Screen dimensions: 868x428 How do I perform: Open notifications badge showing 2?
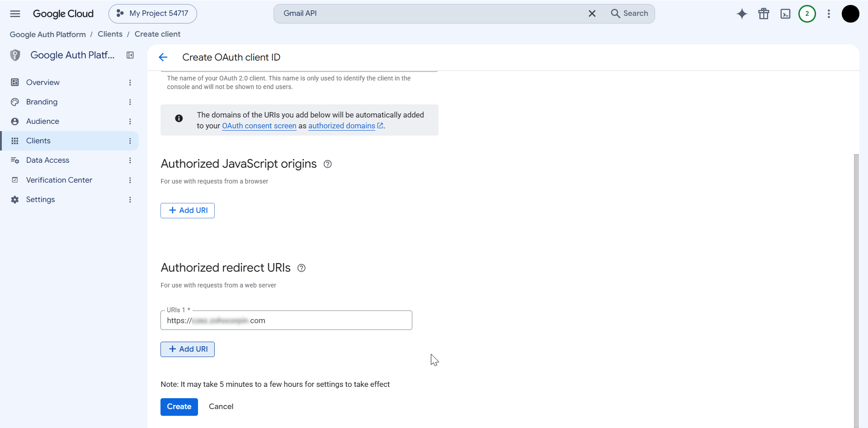click(x=807, y=14)
